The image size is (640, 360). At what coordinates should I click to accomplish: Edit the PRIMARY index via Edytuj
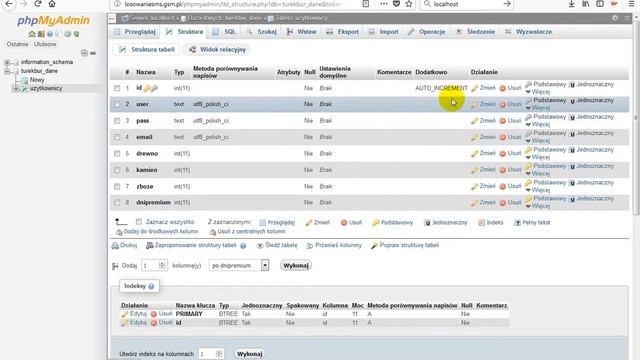(134, 314)
